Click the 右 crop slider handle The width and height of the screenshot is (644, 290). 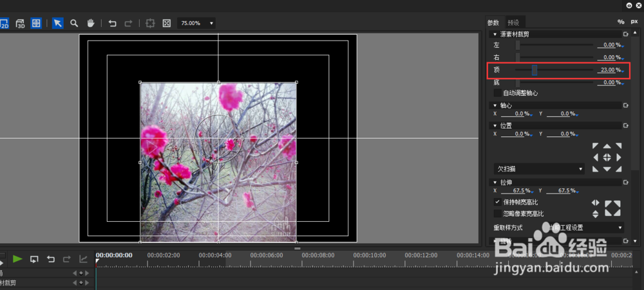click(x=518, y=57)
